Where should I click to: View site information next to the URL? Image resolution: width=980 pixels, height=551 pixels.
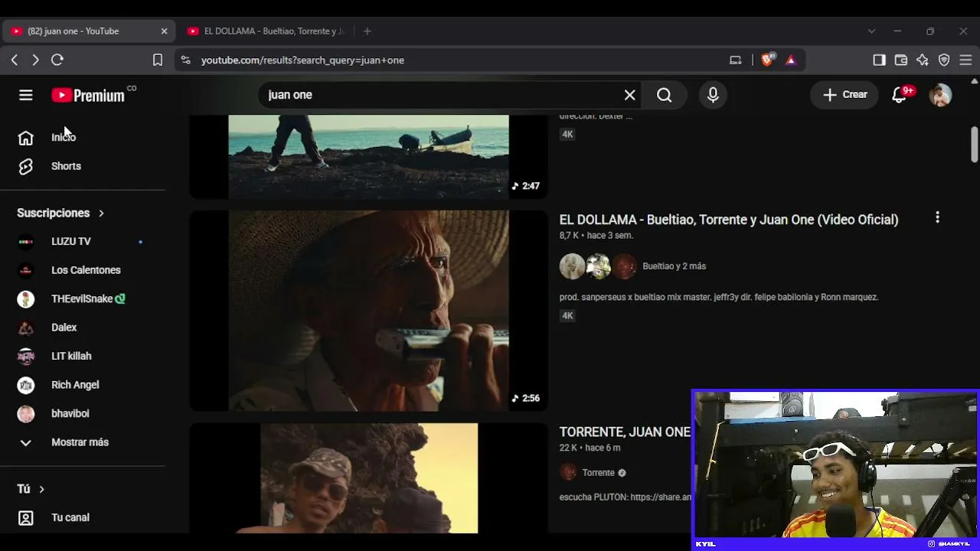tap(185, 60)
